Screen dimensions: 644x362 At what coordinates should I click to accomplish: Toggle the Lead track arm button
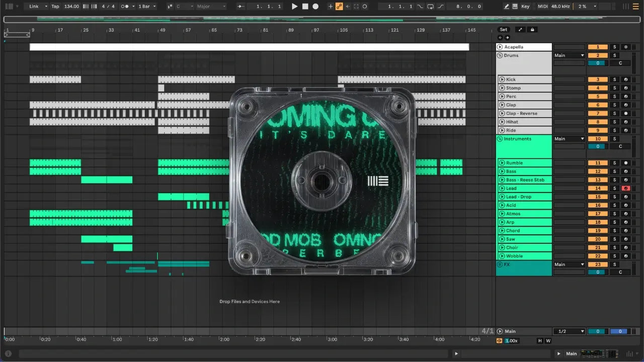(x=626, y=188)
